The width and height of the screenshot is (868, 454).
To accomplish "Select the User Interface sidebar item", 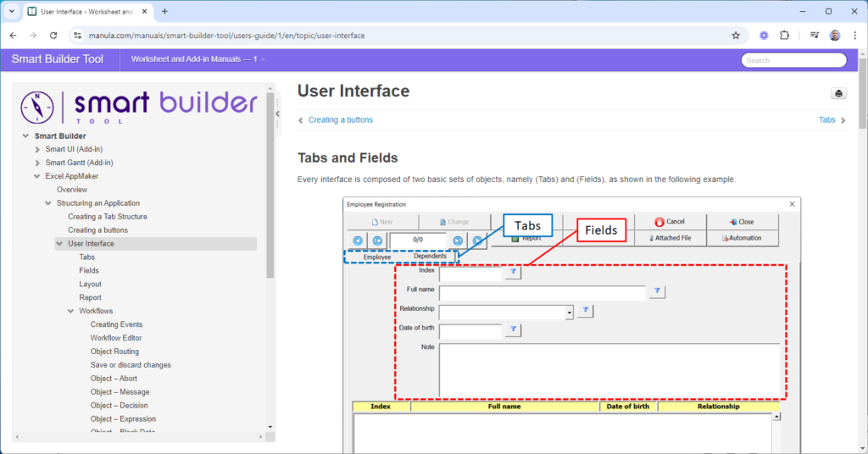I will click(156, 244).
